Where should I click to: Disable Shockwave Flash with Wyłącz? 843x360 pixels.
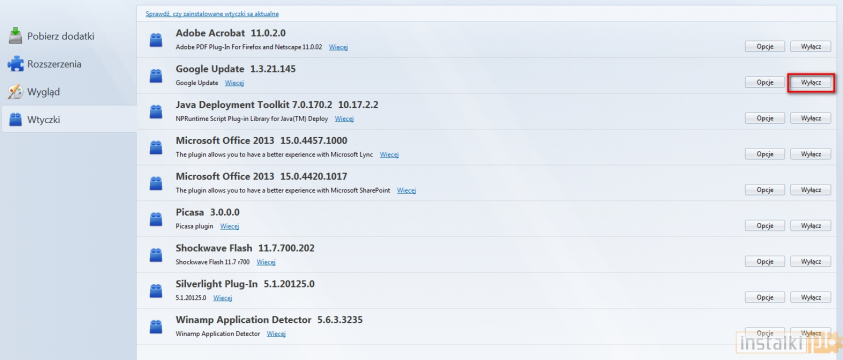[x=810, y=262]
